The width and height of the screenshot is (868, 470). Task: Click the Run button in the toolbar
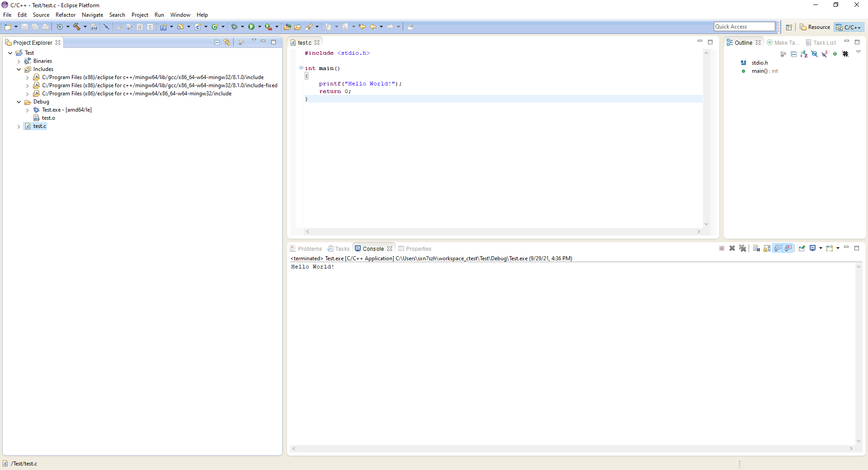[x=251, y=27]
